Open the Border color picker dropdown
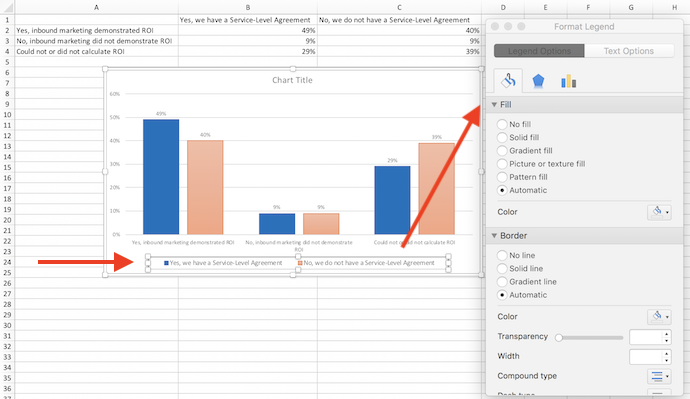Screen dimensions: 690x399 point(659,317)
